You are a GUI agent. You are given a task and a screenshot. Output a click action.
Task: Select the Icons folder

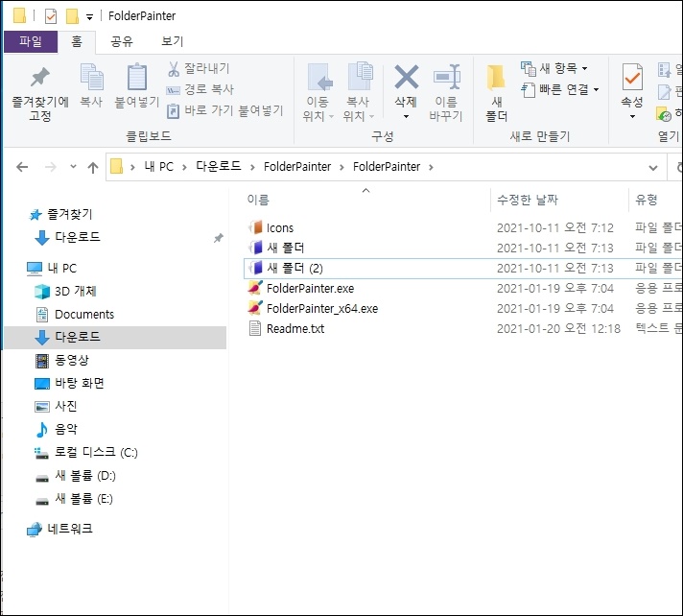point(280,227)
